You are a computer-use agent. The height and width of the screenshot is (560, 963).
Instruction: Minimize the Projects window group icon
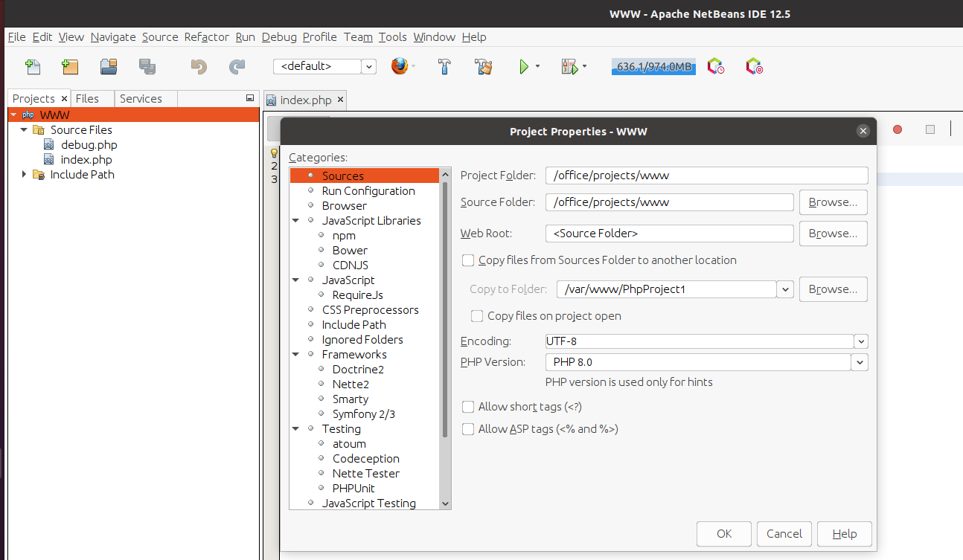pos(250,98)
